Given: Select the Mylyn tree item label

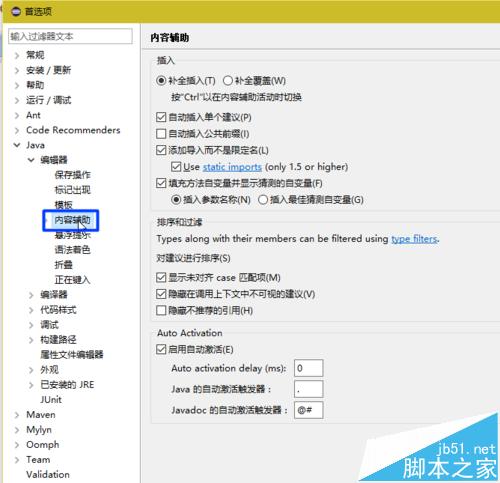Looking at the screenshot, I should (39, 430).
